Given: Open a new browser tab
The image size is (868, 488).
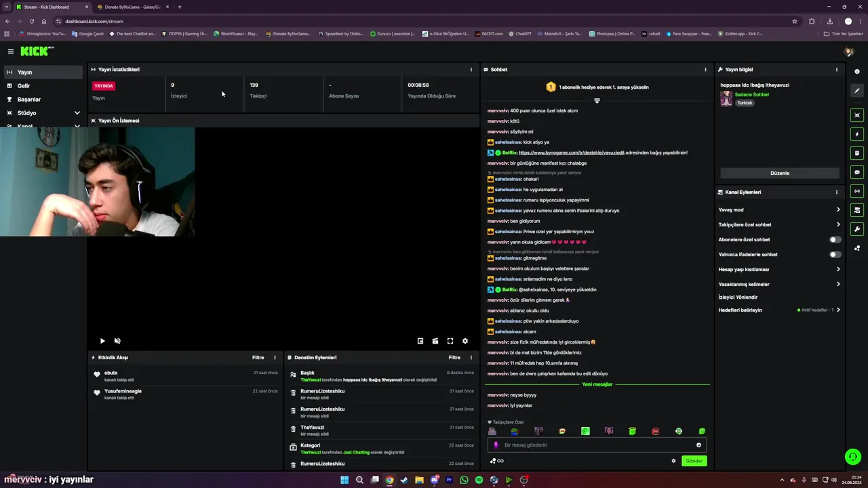Looking at the screenshot, I should click(179, 7).
